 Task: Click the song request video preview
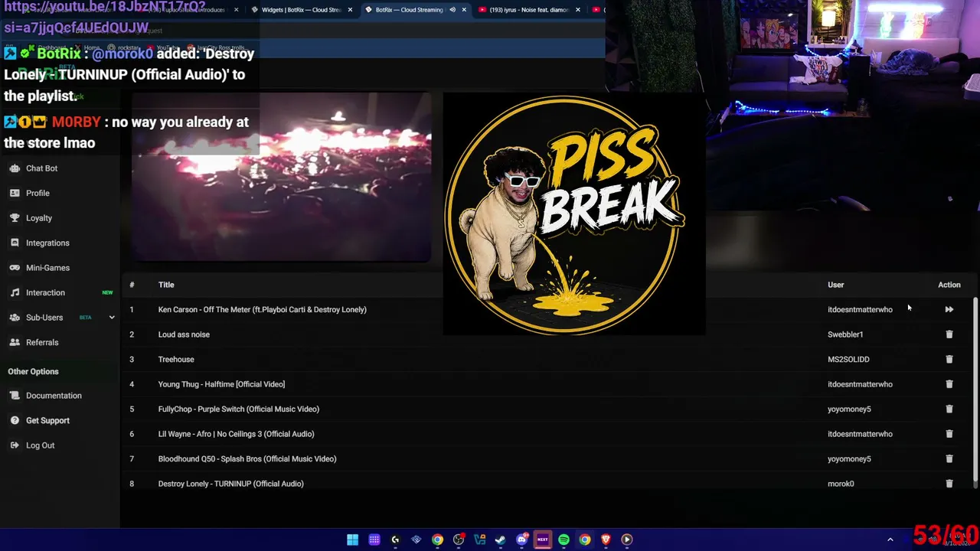click(281, 178)
